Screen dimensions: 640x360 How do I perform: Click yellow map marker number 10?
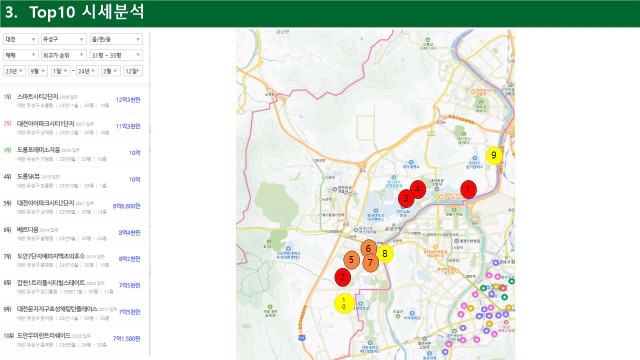click(344, 303)
